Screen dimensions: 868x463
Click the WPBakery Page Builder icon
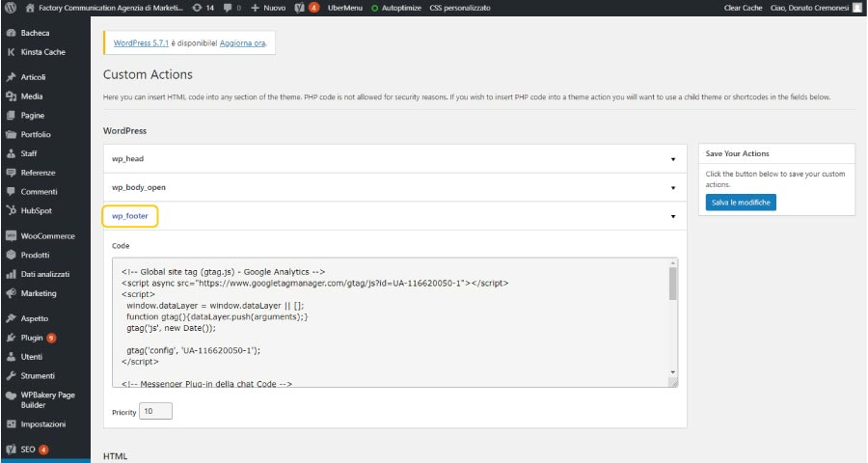point(11,395)
